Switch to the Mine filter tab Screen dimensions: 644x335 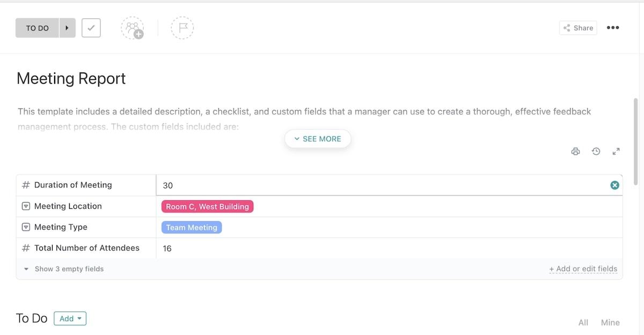point(610,323)
